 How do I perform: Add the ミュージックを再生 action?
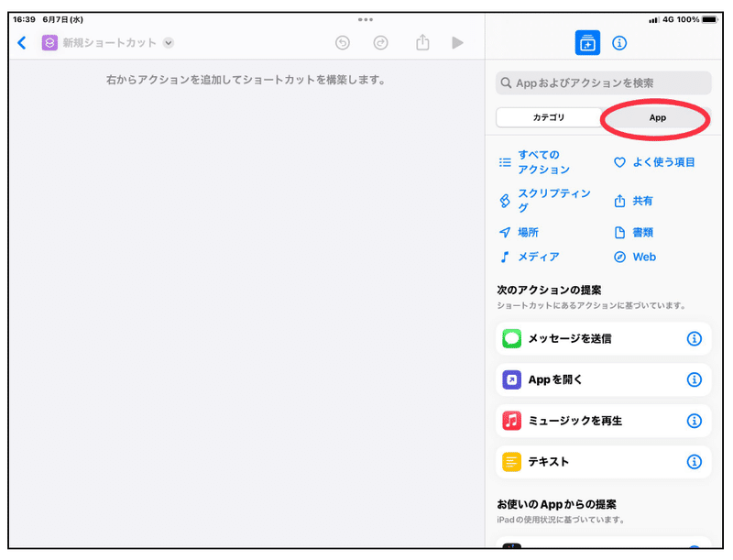[604, 421]
